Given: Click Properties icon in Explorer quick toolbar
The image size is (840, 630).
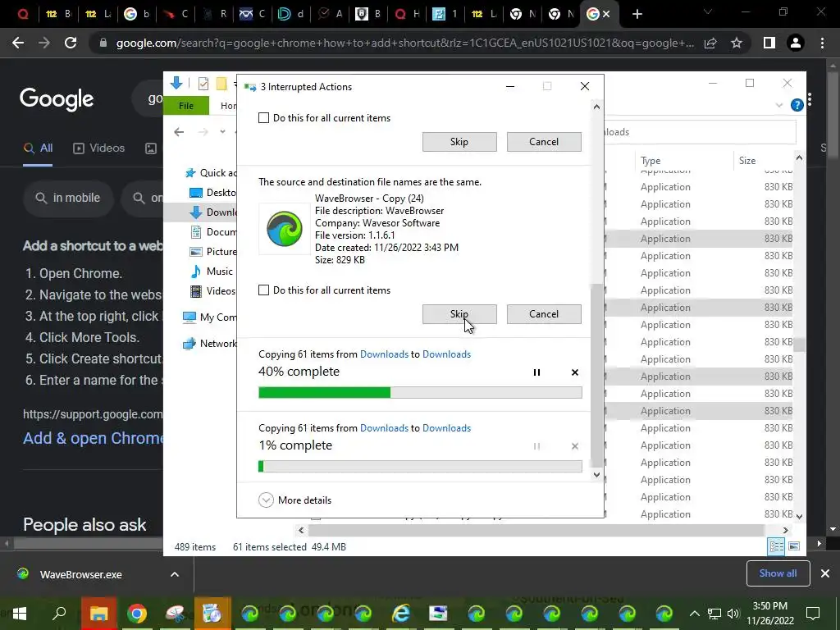Looking at the screenshot, I should (203, 84).
